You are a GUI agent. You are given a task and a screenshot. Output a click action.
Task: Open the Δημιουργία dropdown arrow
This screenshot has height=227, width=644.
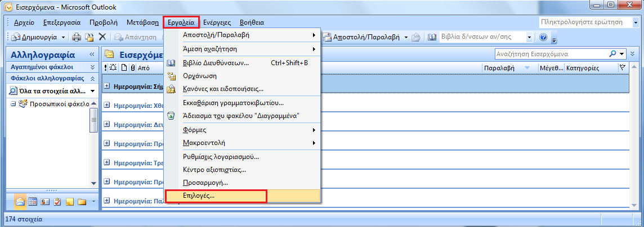pyautogui.click(x=63, y=37)
